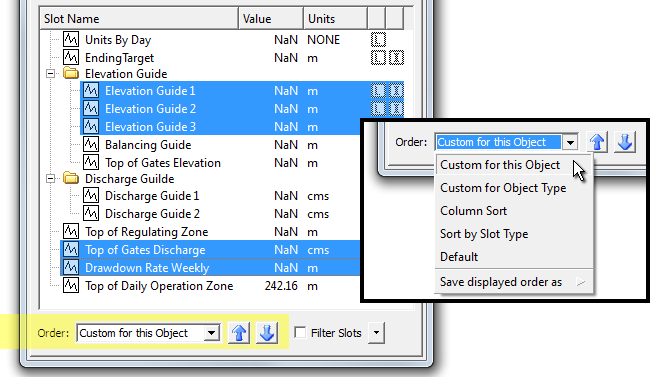This screenshot has width=650, height=377.
Task: Move selected slots down with the main arrow
Action: (267, 333)
